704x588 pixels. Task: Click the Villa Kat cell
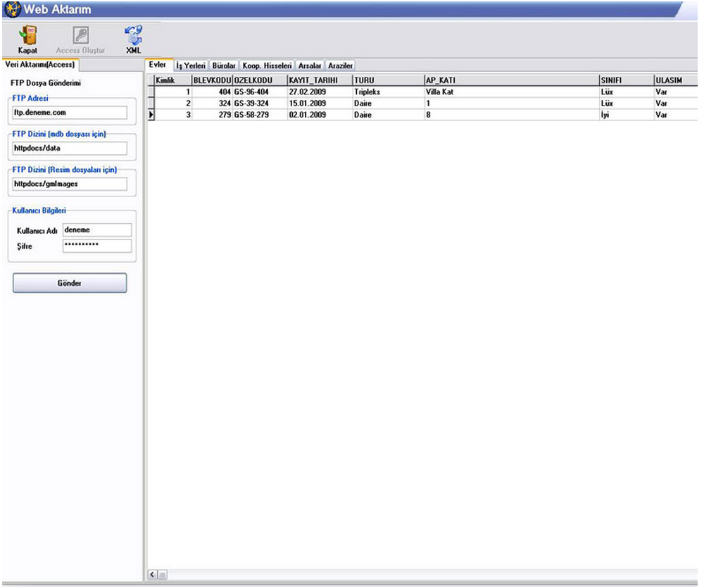pyautogui.click(x=512, y=92)
